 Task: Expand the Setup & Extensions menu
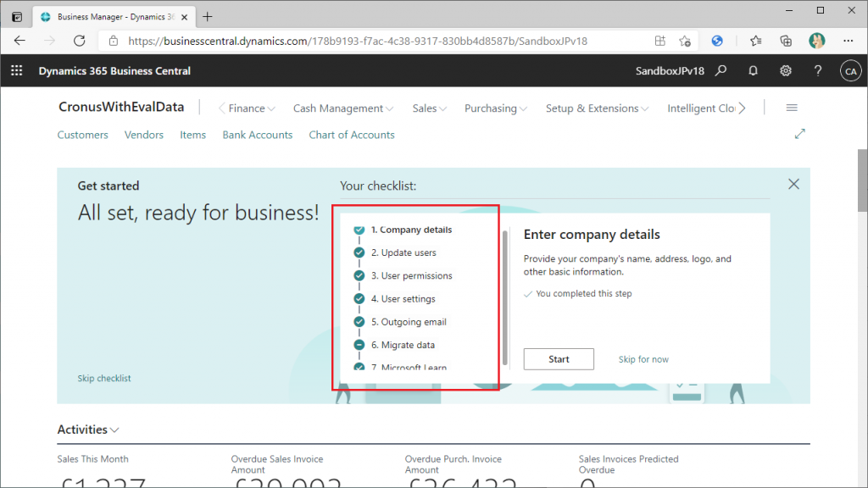point(597,108)
